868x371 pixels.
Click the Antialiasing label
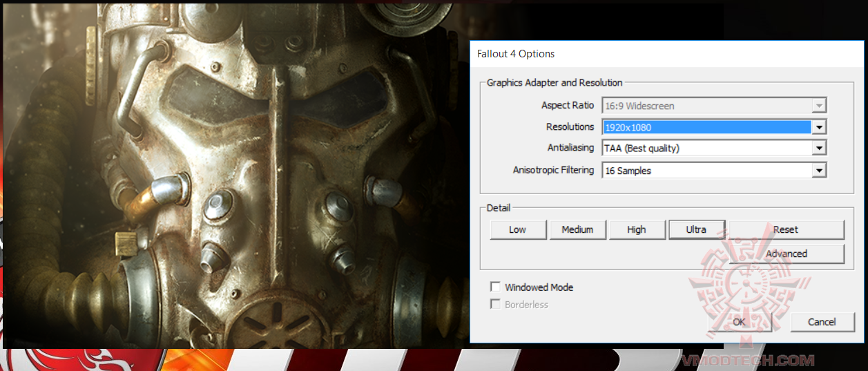click(570, 148)
